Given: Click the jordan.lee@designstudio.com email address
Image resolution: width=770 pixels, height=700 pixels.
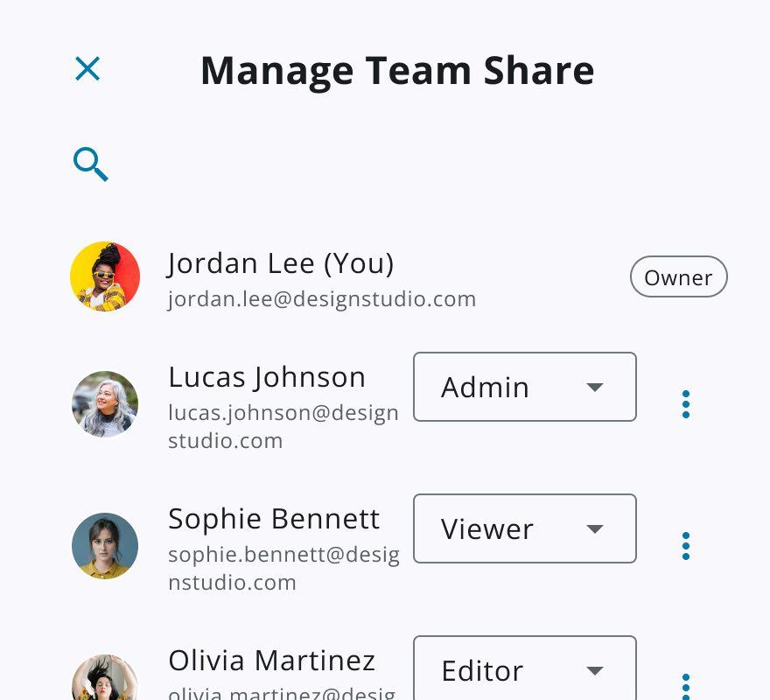Looking at the screenshot, I should (322, 299).
